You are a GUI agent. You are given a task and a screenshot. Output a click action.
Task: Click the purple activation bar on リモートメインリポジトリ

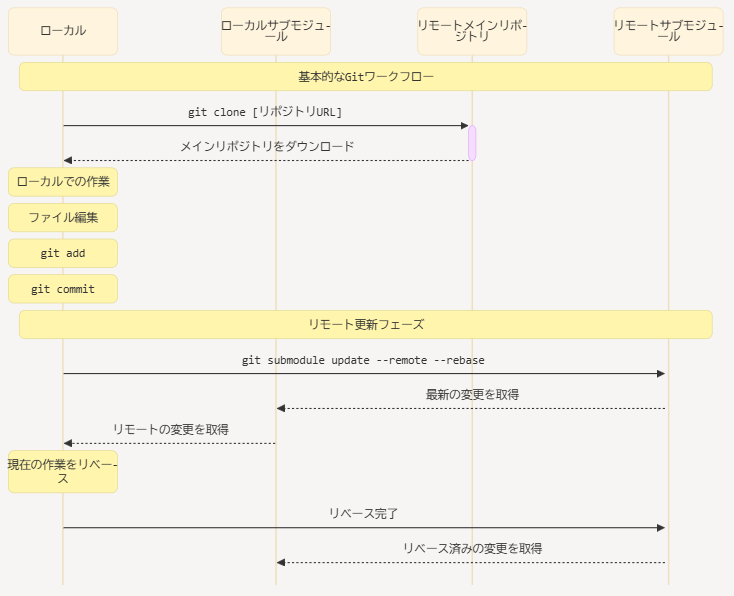coord(472,143)
